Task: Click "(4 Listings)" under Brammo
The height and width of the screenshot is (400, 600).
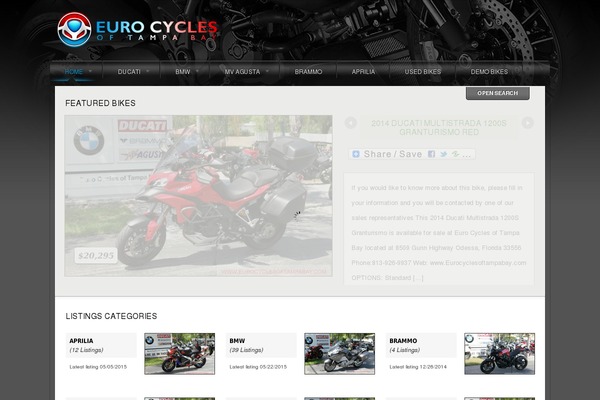Action: pos(404,350)
